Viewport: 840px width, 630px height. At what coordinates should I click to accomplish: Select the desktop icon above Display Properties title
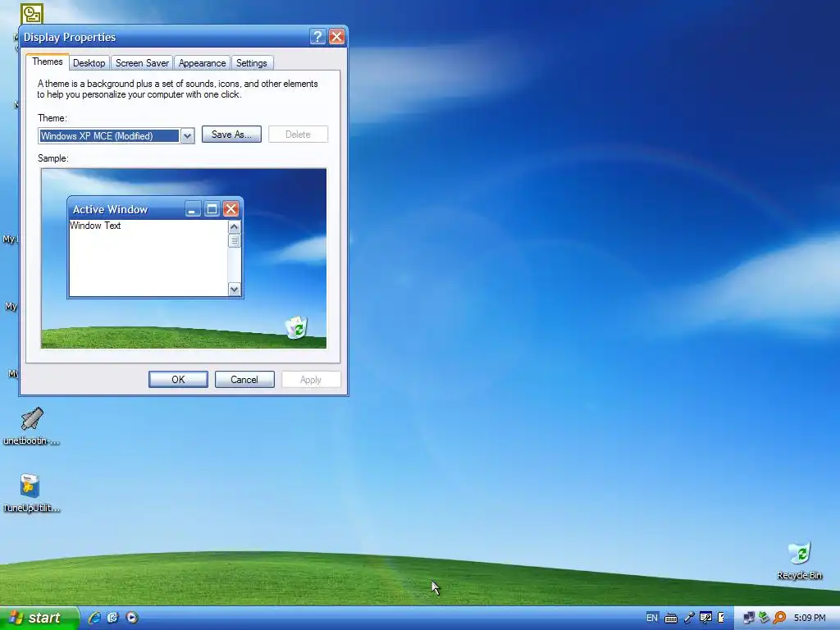(x=32, y=13)
